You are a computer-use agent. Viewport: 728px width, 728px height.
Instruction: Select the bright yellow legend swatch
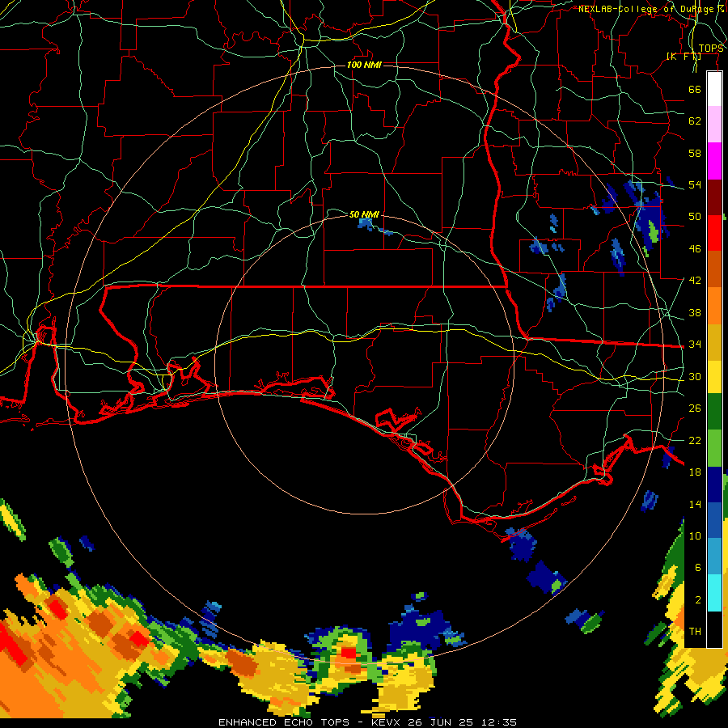[x=714, y=376]
